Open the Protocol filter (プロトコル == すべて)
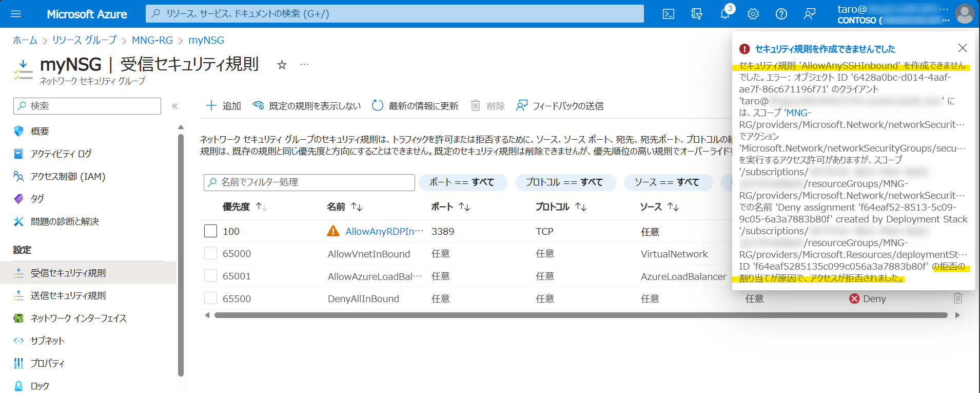The height and width of the screenshot is (393, 980). 565,182
